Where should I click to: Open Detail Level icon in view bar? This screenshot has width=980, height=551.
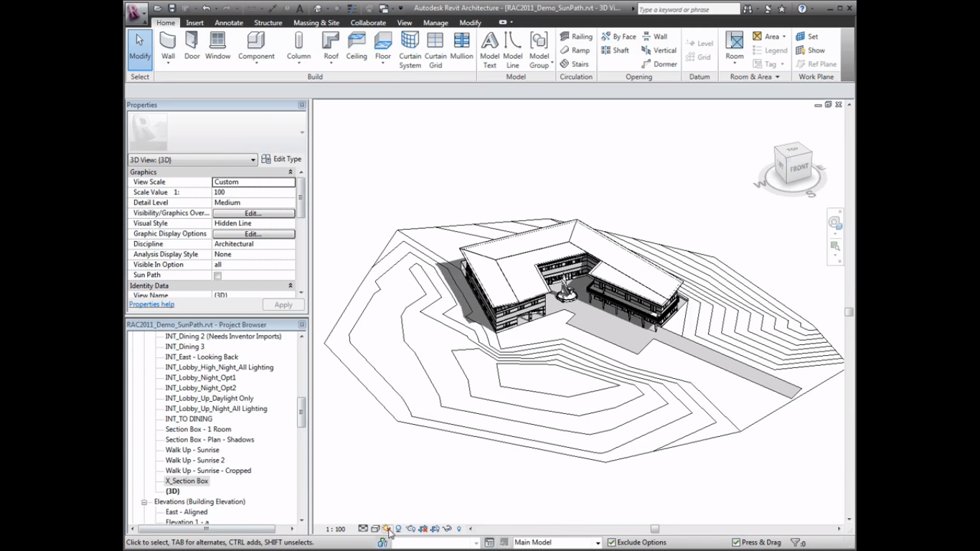click(x=363, y=529)
